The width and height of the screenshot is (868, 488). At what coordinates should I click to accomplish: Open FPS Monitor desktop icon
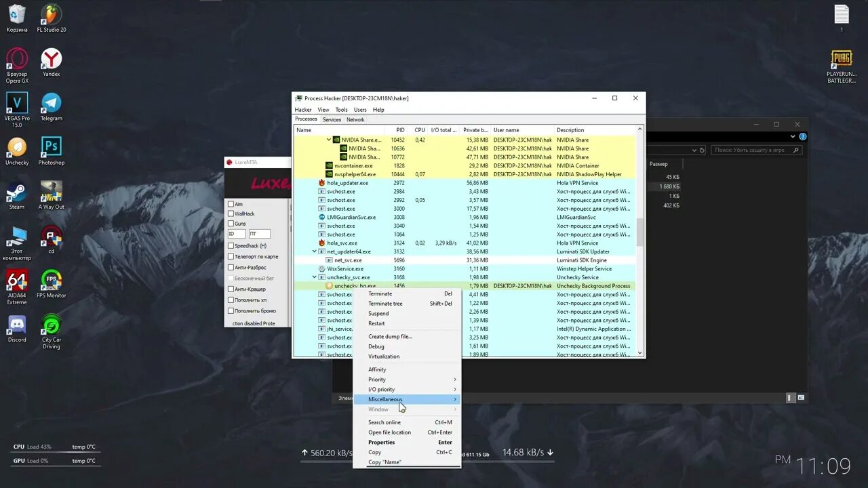[x=52, y=284]
